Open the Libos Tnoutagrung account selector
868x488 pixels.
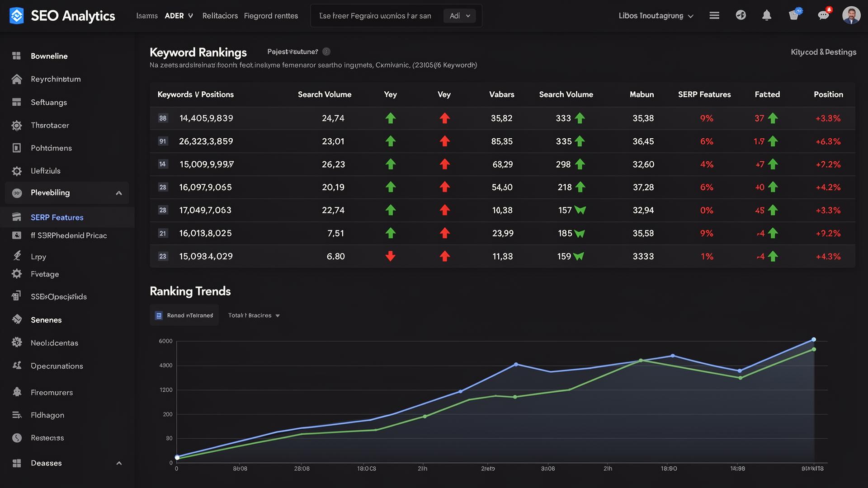coord(656,16)
